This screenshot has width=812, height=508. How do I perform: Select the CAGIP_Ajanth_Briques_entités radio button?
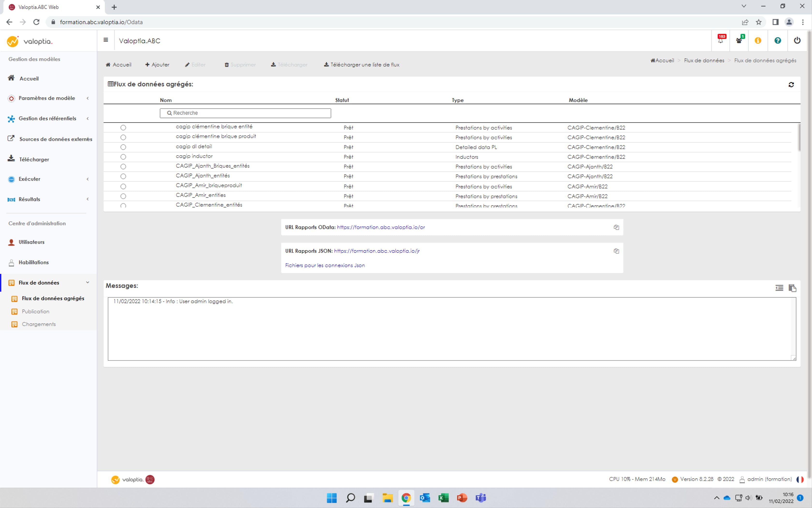[123, 167]
